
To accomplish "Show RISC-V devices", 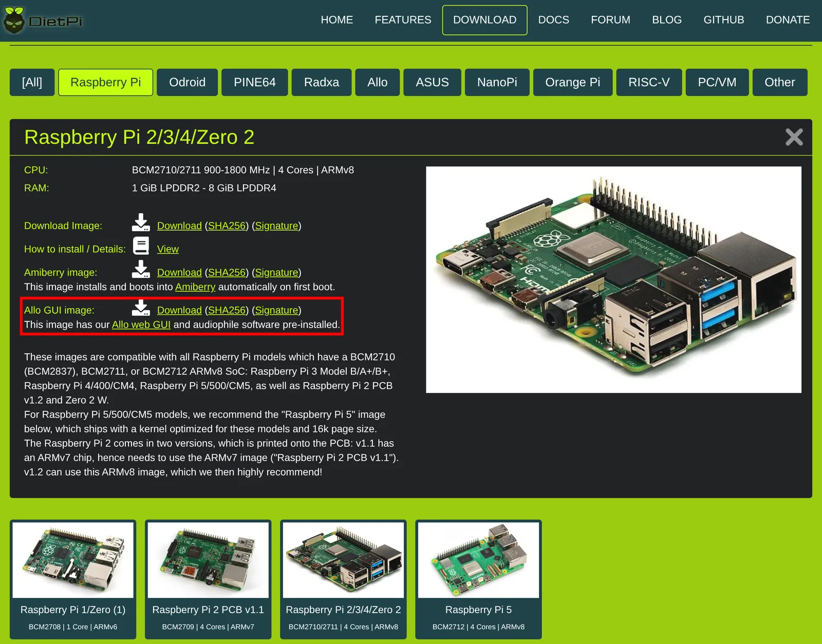I will click(649, 82).
